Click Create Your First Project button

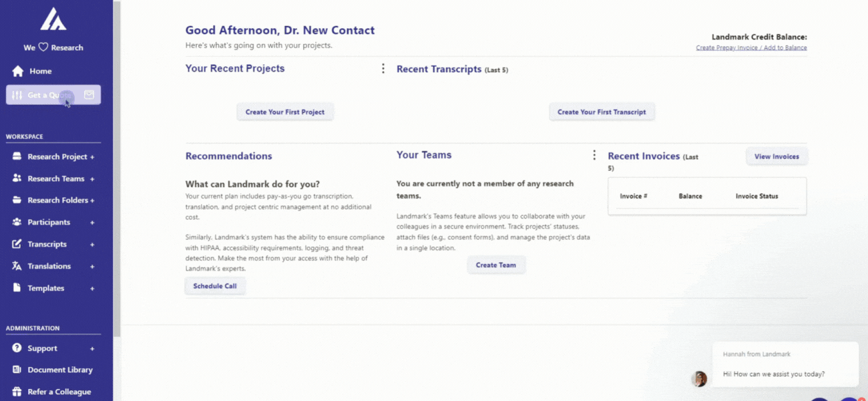[285, 112]
